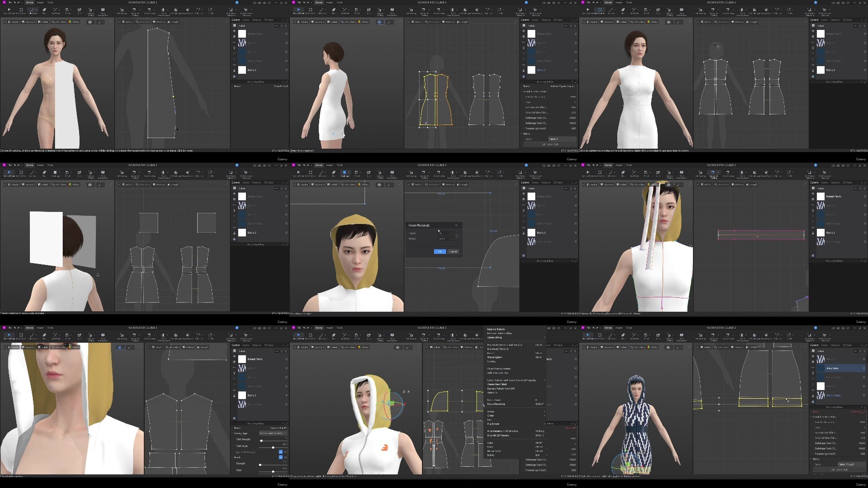Open Add Annotation in front-view white dress window

click(681, 12)
